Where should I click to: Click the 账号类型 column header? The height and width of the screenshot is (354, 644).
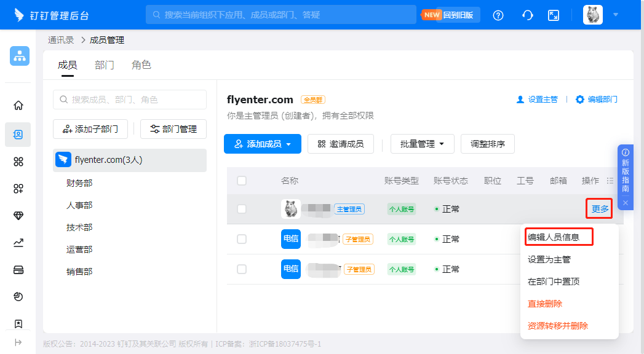point(401,181)
